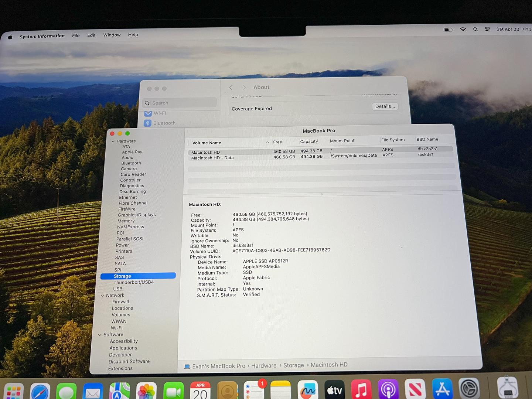Select Graphics/Displays in sidebar
Screen dimensions: 532x399
point(137,215)
